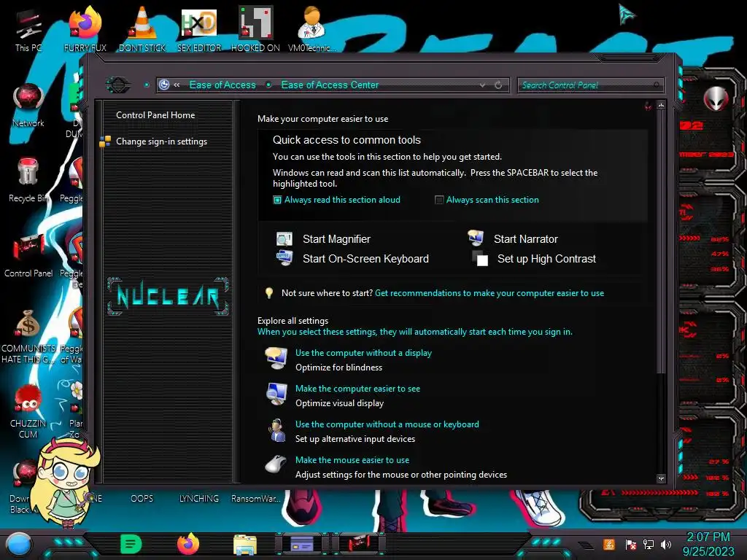Select the RansomWar... desktop label
The height and width of the screenshot is (560, 747).
(x=256, y=499)
